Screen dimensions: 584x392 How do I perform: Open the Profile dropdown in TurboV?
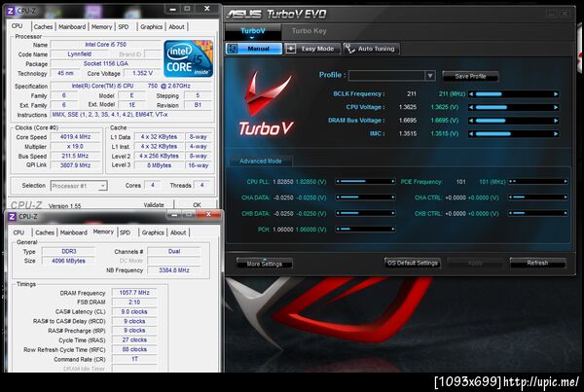tap(430, 76)
